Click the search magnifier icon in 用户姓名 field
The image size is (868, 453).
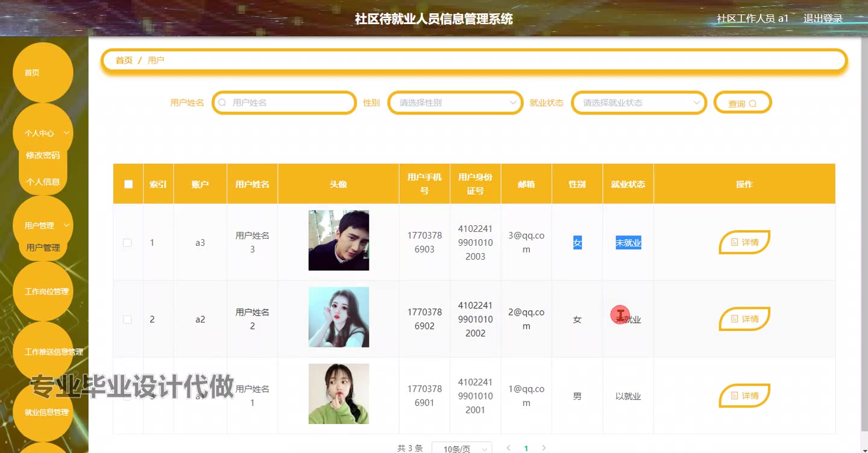click(x=222, y=103)
